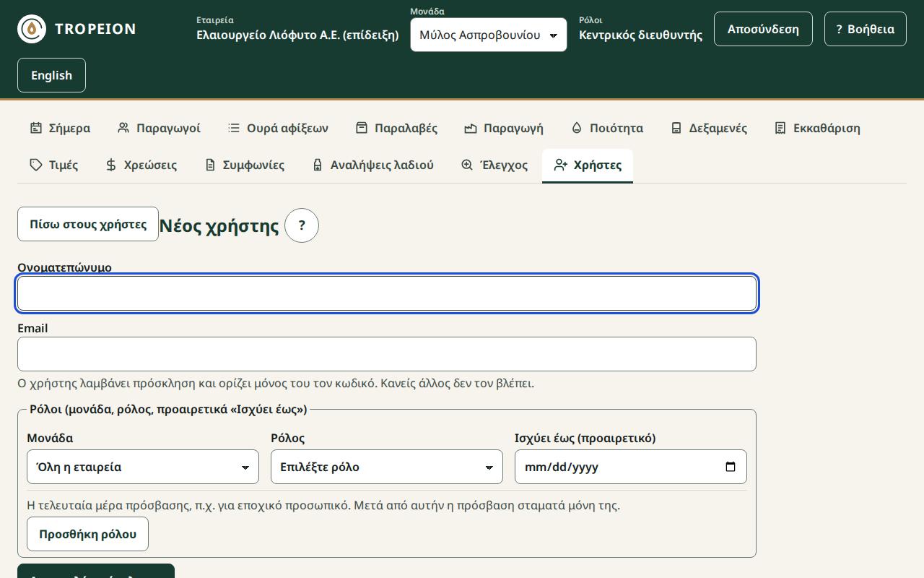Open the Σήμερα calendar tab
924x578 pixels.
pyautogui.click(x=60, y=128)
